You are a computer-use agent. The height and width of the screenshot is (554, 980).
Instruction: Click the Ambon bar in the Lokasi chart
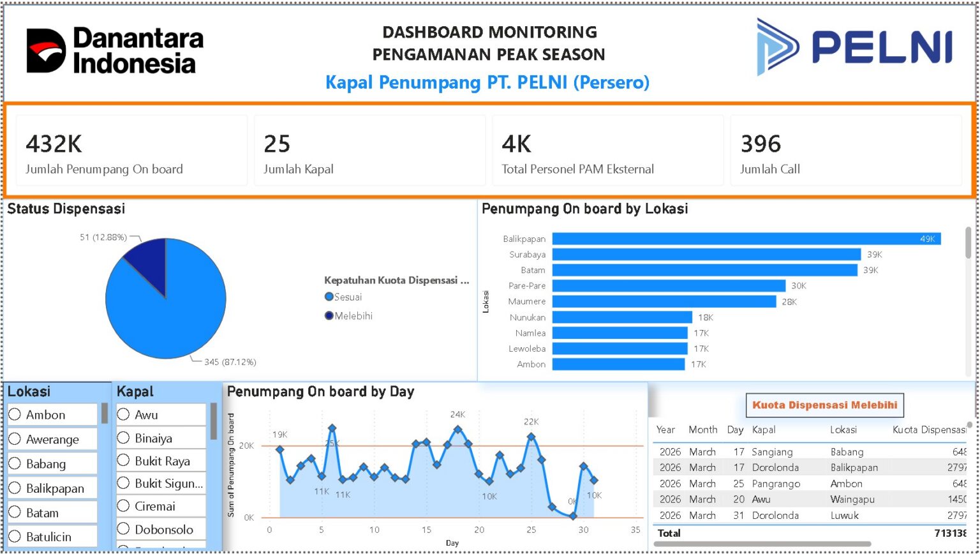[x=619, y=364]
